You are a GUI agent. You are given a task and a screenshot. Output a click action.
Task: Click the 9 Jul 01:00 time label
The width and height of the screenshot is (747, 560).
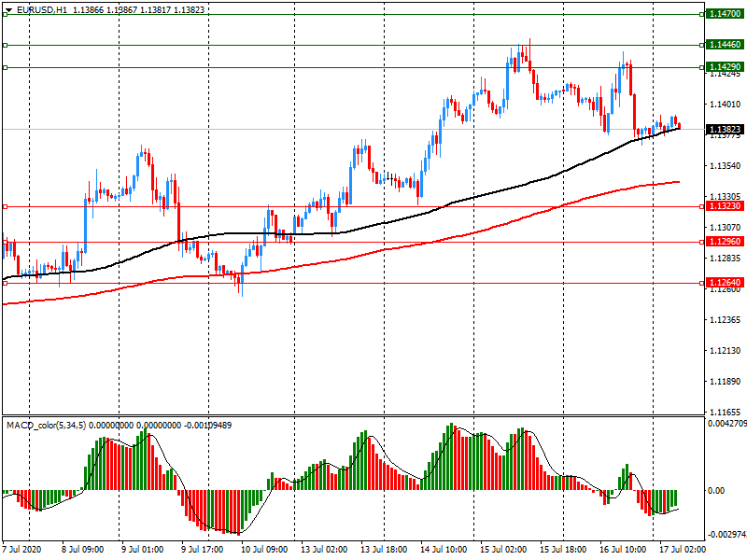(x=142, y=550)
